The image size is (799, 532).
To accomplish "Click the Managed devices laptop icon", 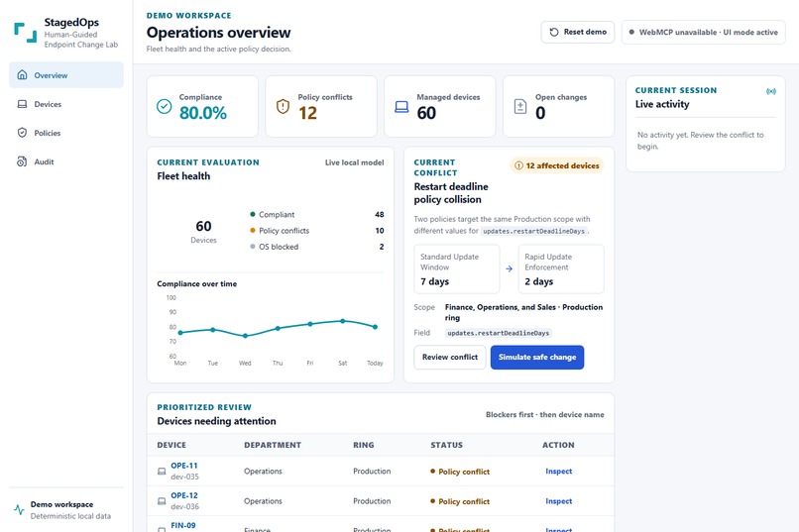I will point(401,106).
